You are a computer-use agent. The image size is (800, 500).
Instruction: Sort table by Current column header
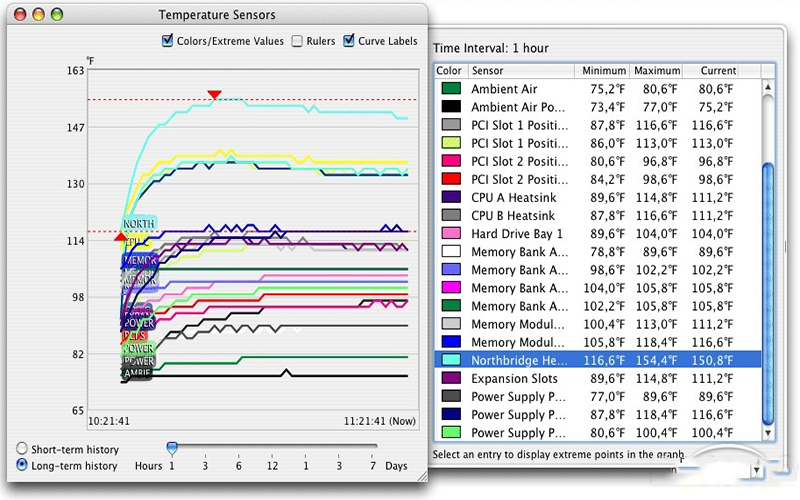pyautogui.click(x=711, y=71)
